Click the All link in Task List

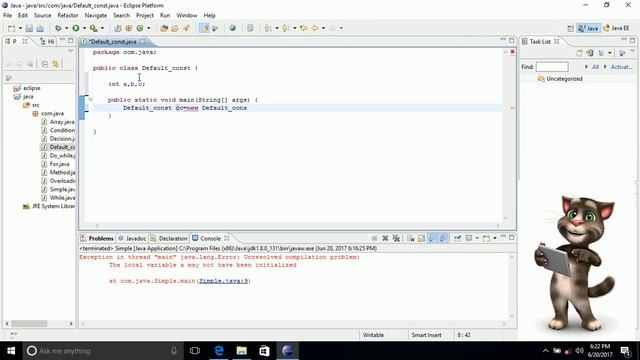click(x=595, y=67)
